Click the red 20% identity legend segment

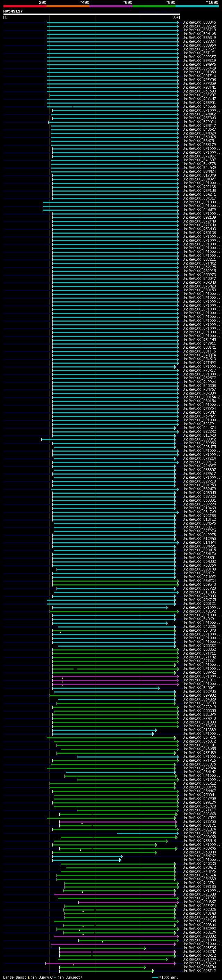25,6
